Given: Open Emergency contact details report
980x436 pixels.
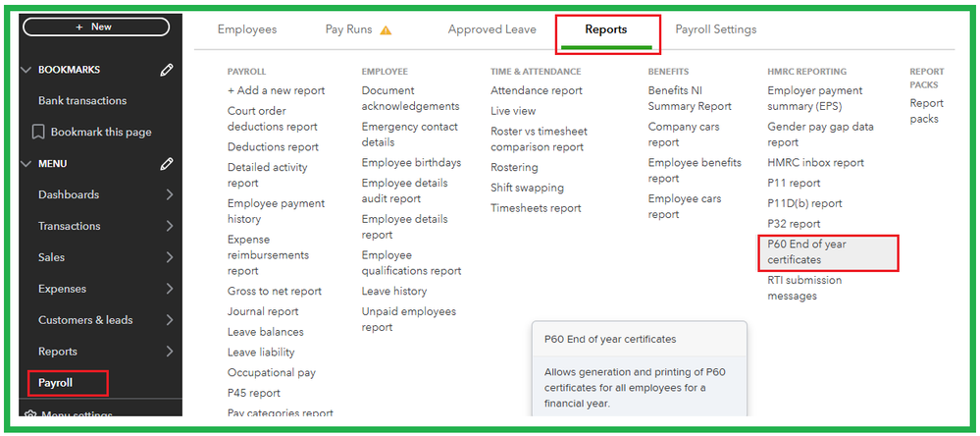Looking at the screenshot, I should point(409,135).
